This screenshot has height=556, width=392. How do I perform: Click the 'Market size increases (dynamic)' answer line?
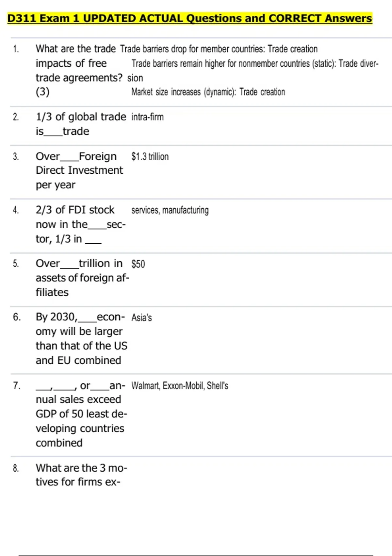[208, 92]
